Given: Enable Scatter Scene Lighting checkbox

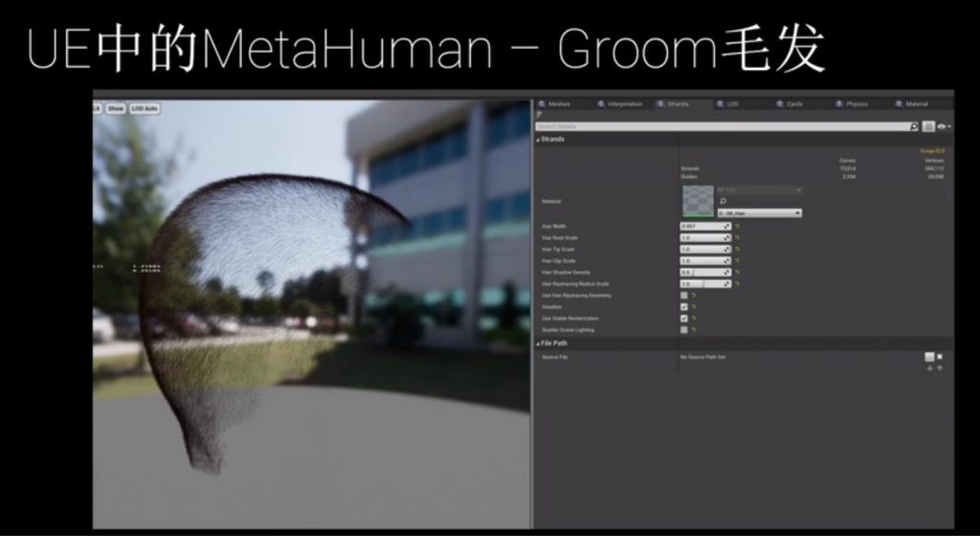Looking at the screenshot, I should click(x=683, y=330).
